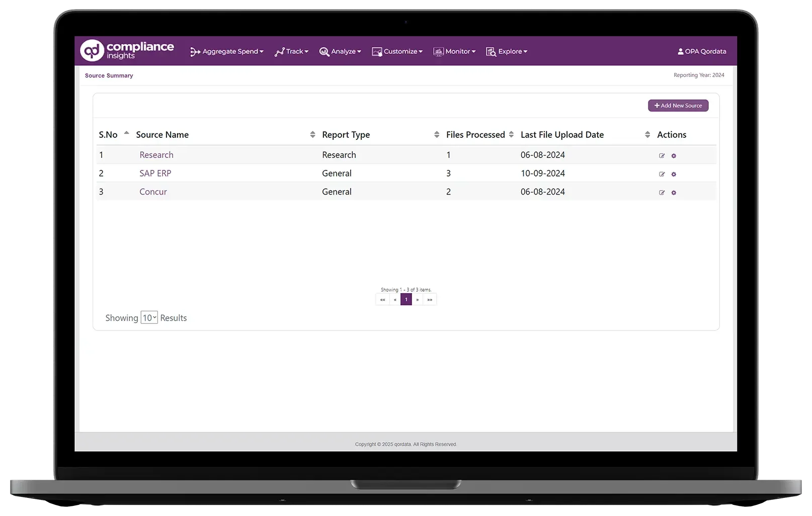Click the Source Summary breadcrumb

tap(109, 76)
